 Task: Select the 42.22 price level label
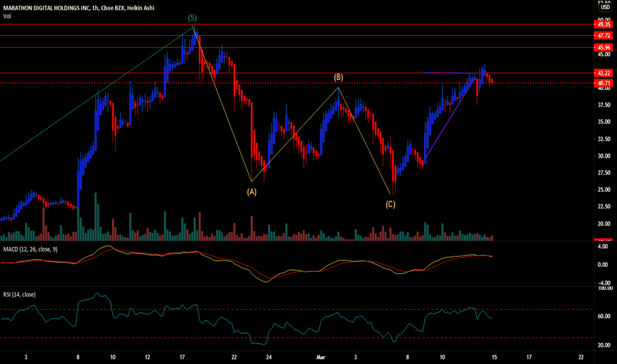coord(604,73)
